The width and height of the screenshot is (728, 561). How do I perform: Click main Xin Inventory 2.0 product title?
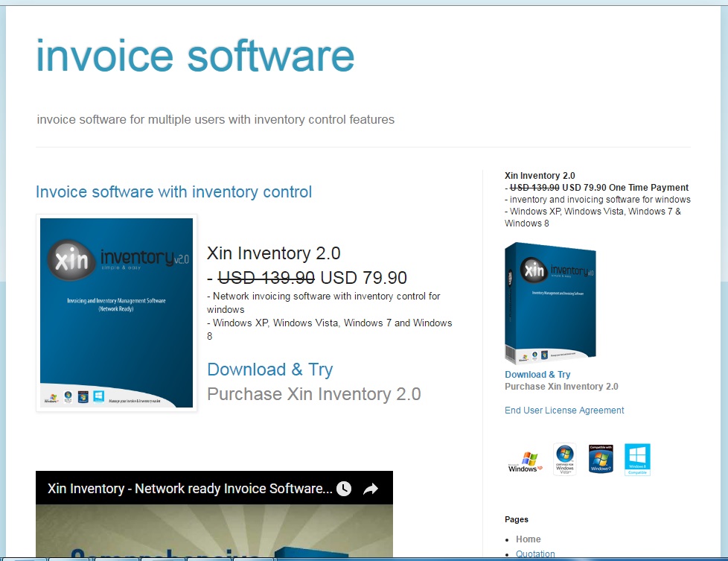coord(273,253)
